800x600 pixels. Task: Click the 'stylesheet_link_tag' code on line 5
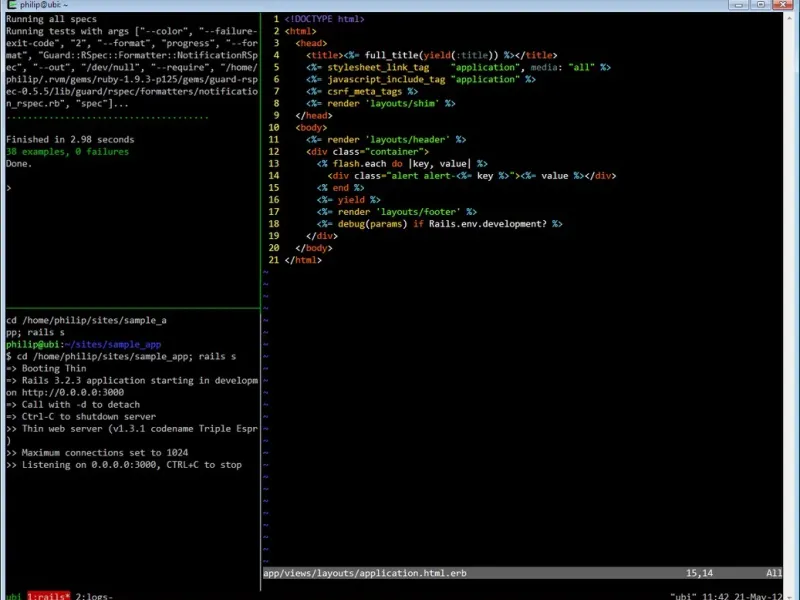point(378,67)
